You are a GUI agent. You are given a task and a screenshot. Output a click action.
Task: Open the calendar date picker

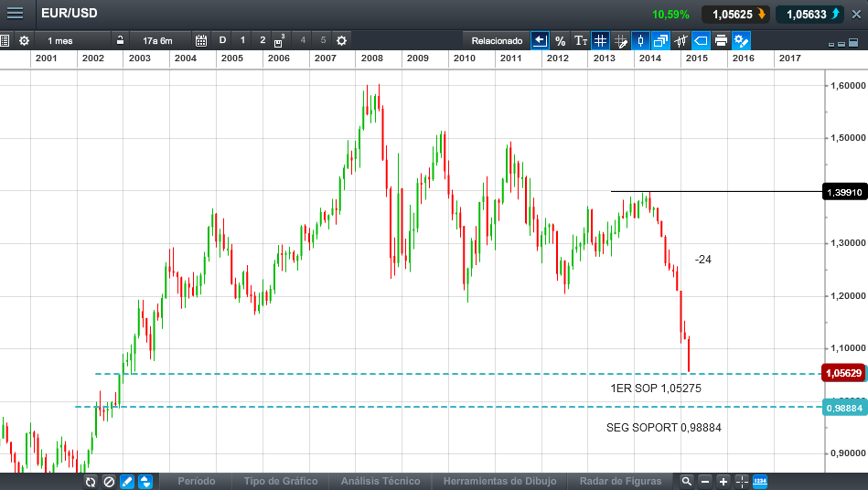click(201, 40)
